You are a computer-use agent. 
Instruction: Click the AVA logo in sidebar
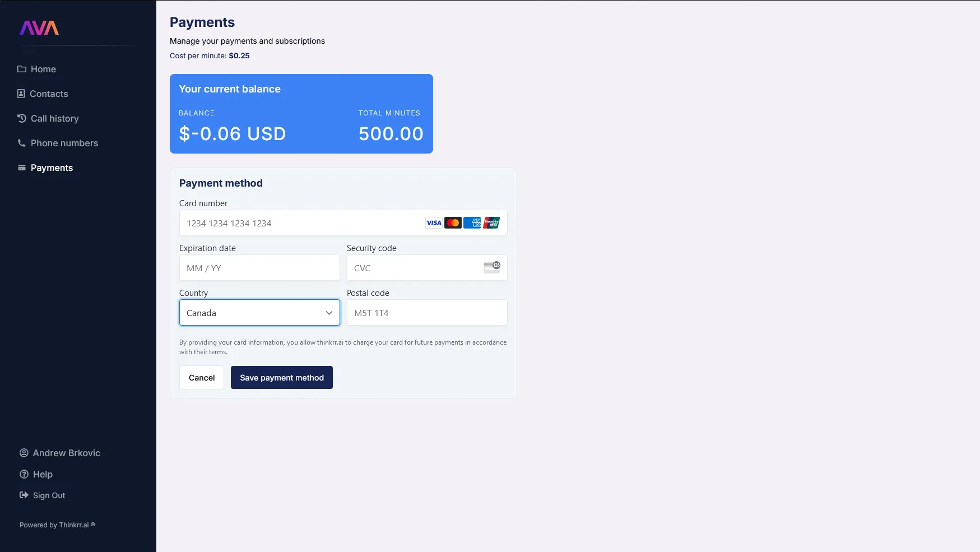[x=39, y=27]
